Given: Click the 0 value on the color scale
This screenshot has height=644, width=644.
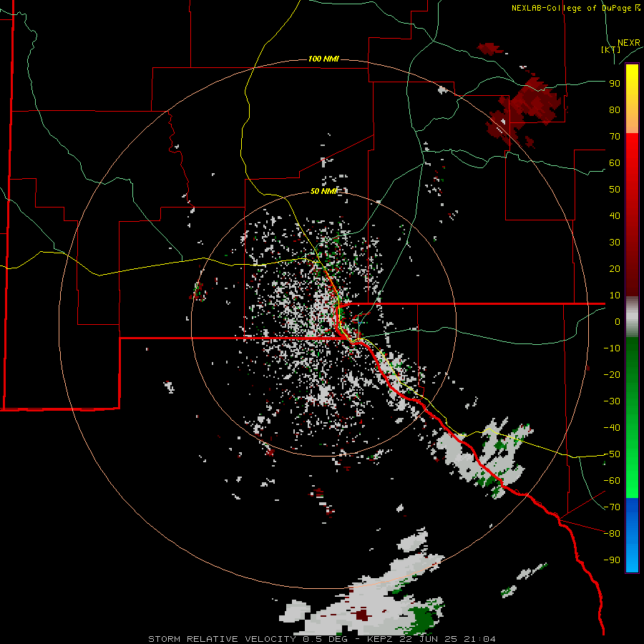Looking at the screenshot, I should [618, 321].
